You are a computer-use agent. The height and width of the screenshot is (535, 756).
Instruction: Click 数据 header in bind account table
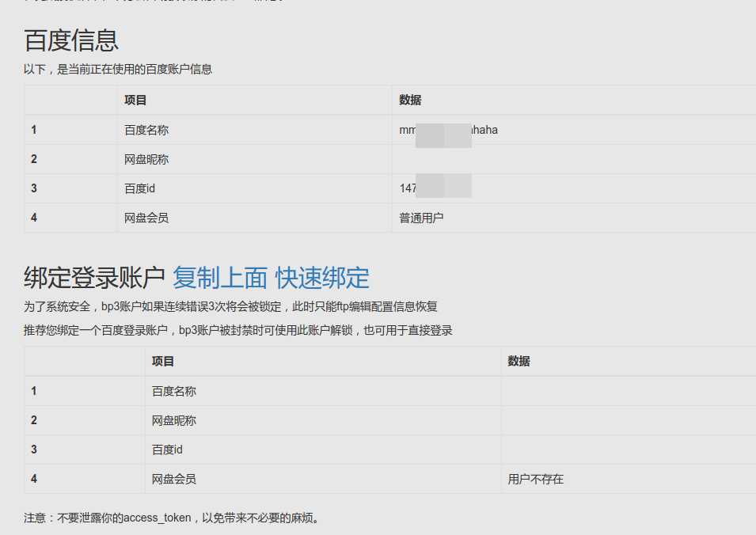pos(519,362)
